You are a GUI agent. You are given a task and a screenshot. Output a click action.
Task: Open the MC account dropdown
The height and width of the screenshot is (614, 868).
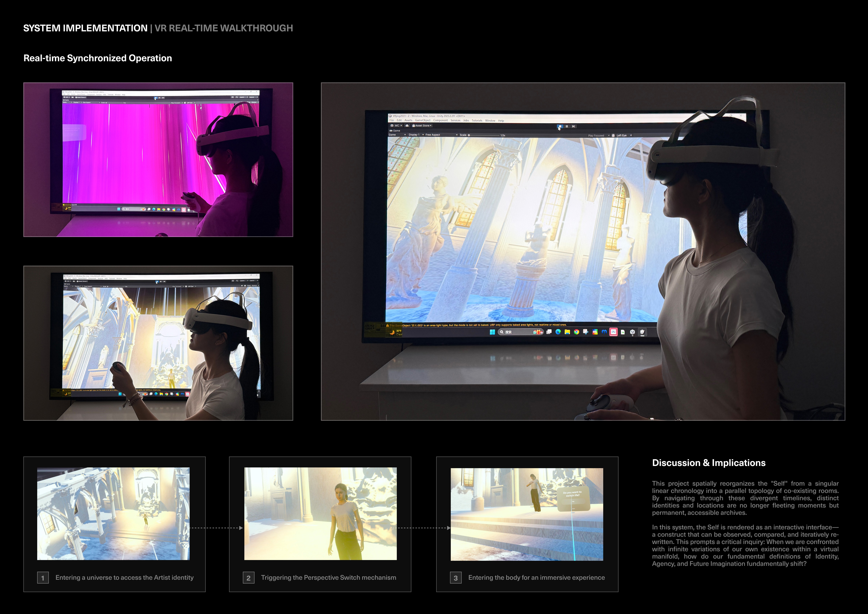point(396,126)
